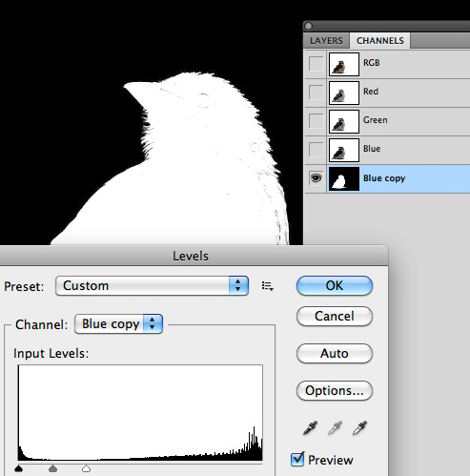Image resolution: width=470 pixels, height=476 pixels.
Task: Click the white point input slider
Action: tap(86, 468)
